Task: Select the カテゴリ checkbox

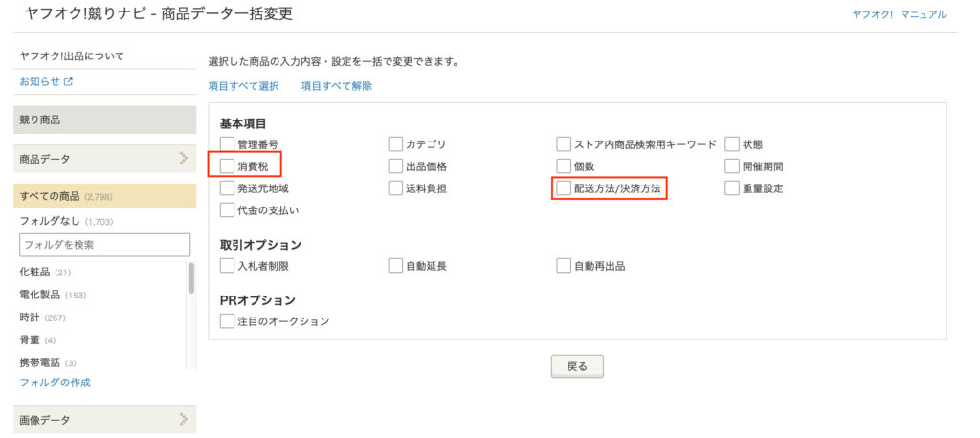Action: (395, 144)
